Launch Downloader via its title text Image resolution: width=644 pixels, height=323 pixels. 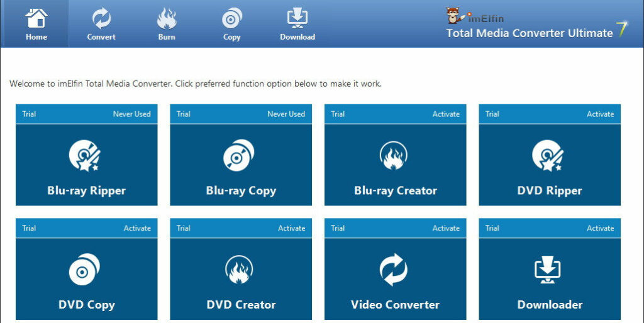550,305
